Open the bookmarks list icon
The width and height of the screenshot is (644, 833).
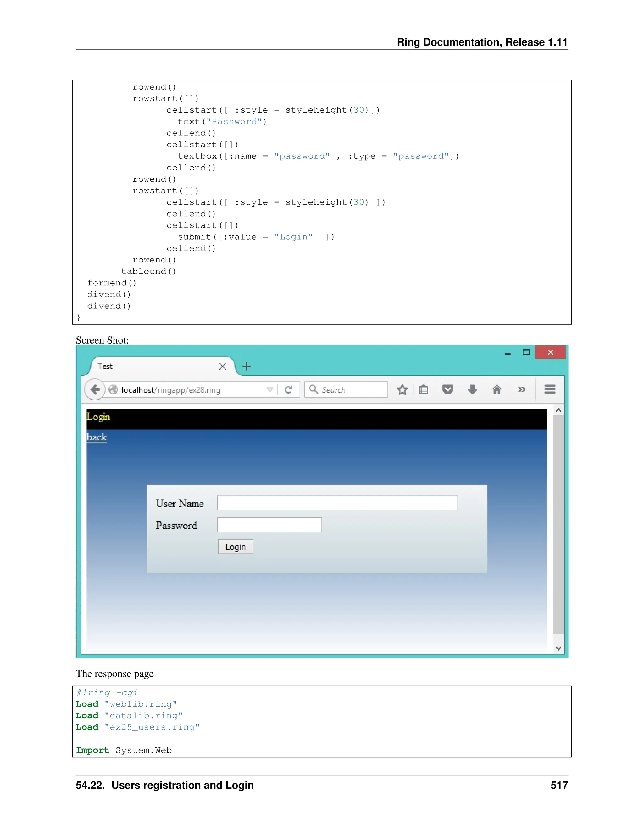(424, 389)
